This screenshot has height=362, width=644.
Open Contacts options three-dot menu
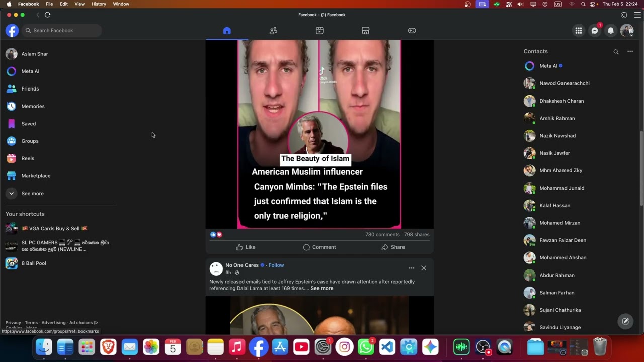tap(630, 51)
